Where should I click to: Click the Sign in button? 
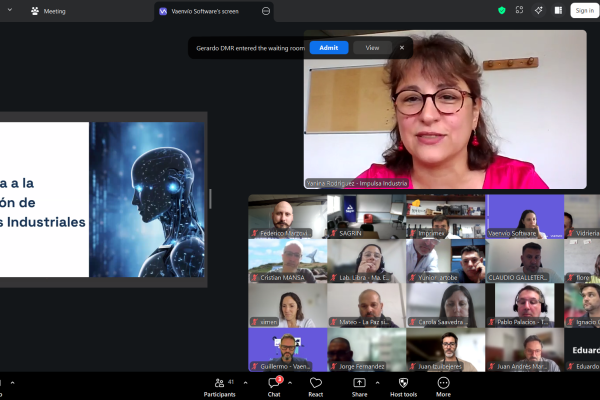click(x=583, y=10)
